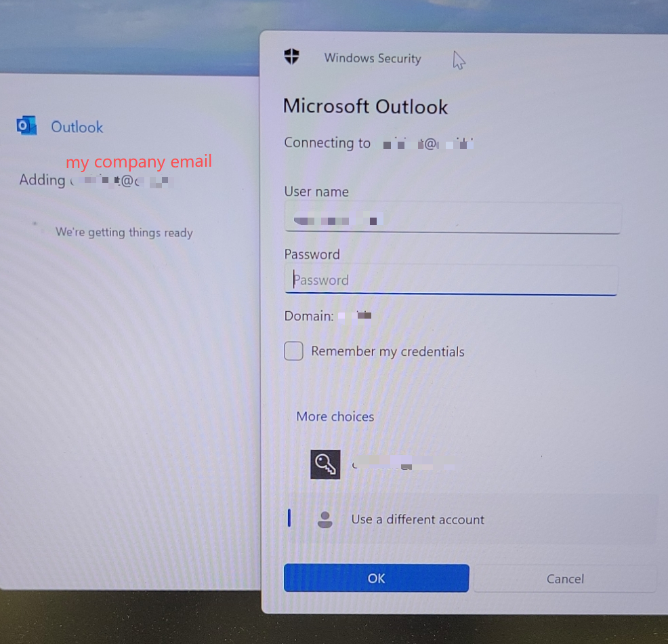Viewport: 668px width, 644px height.
Task: Click the person icon for different account
Action: point(325,519)
